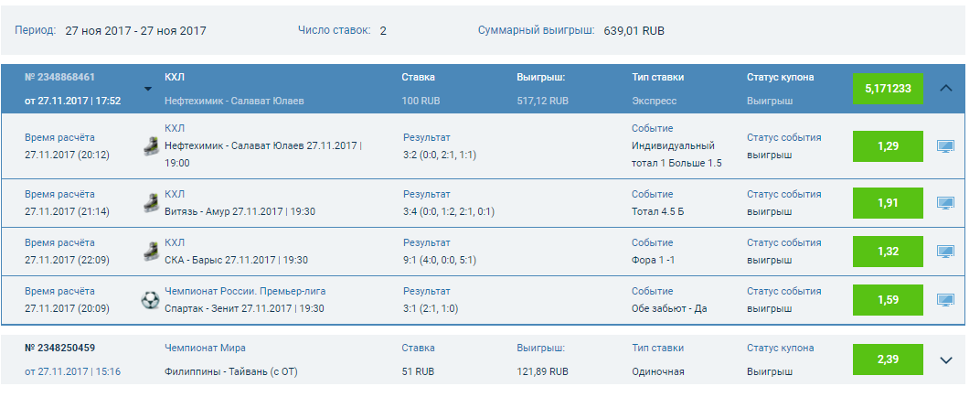Click the winnings amount 517,12 RUB
This screenshot has height=397, width=980.
(x=542, y=101)
